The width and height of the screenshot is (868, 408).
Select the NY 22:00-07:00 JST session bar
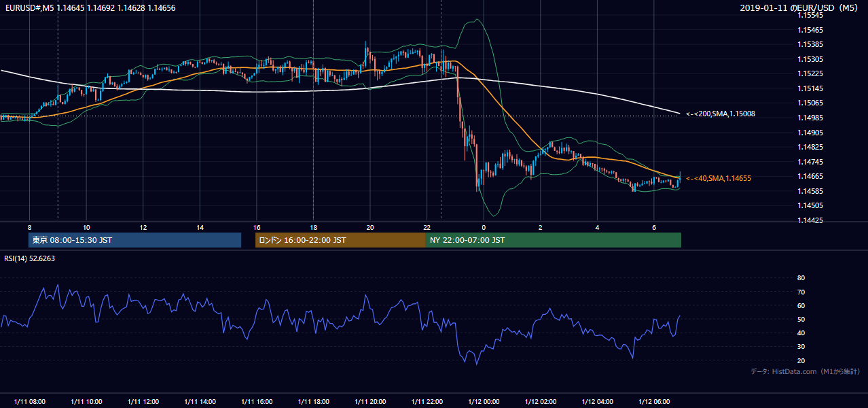(554, 240)
